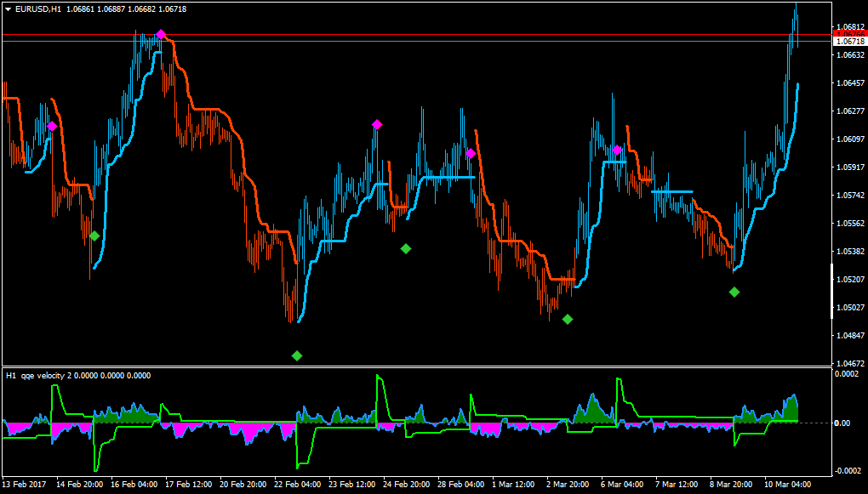The image size is (868, 494).
Task: Select the current price label 1.06718
Action: (x=850, y=42)
